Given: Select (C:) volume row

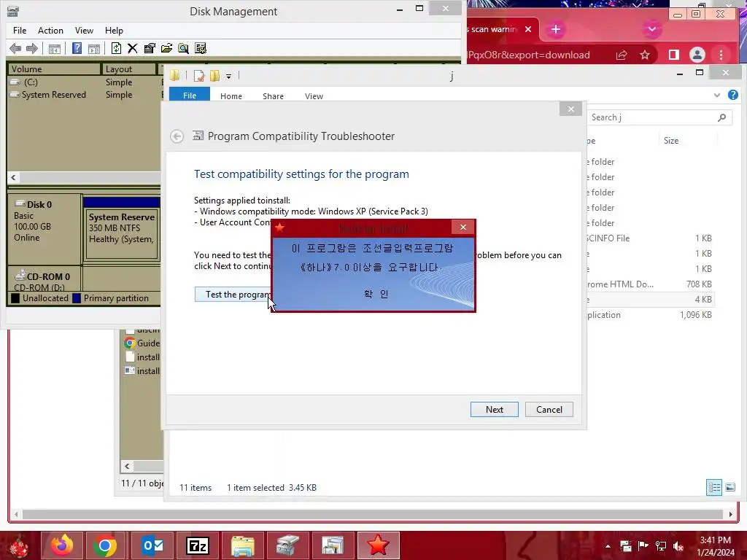Looking at the screenshot, I should (84, 82).
